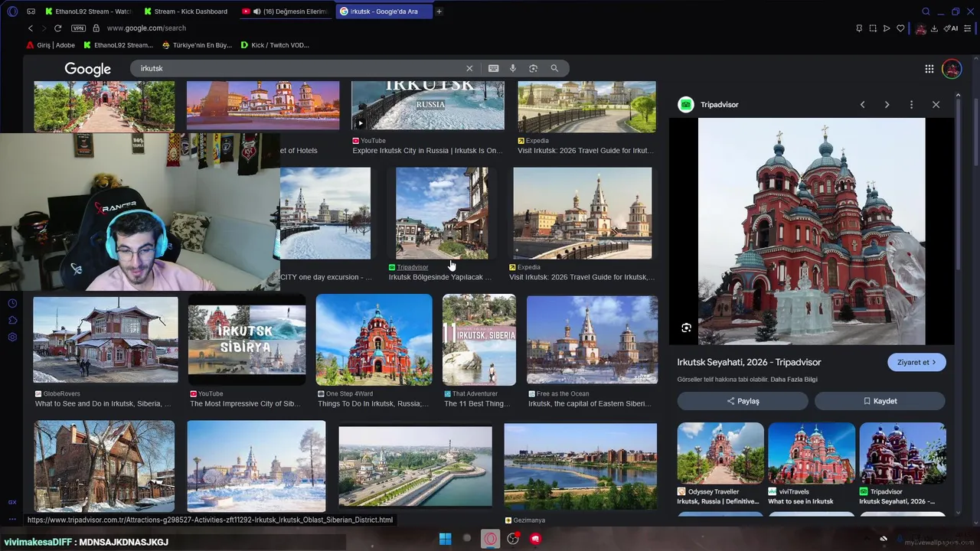This screenshot has height=551, width=980.
Task: Open the Opera GX menu logo
Action: tap(12, 11)
